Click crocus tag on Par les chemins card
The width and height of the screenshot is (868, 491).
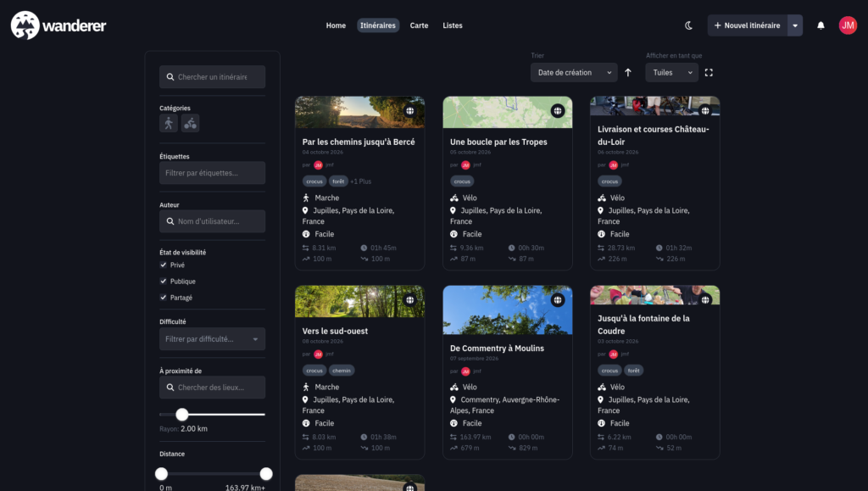[314, 181]
